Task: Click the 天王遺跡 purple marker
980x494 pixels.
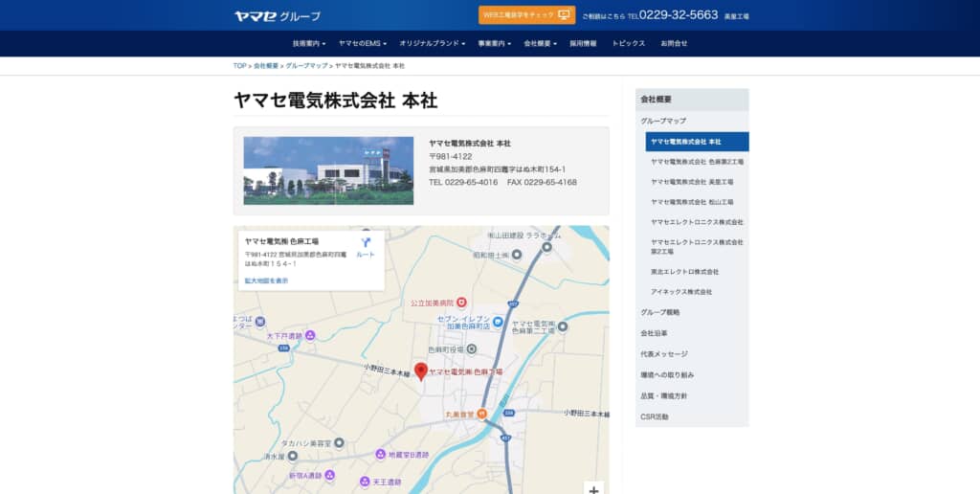Action: (x=365, y=482)
